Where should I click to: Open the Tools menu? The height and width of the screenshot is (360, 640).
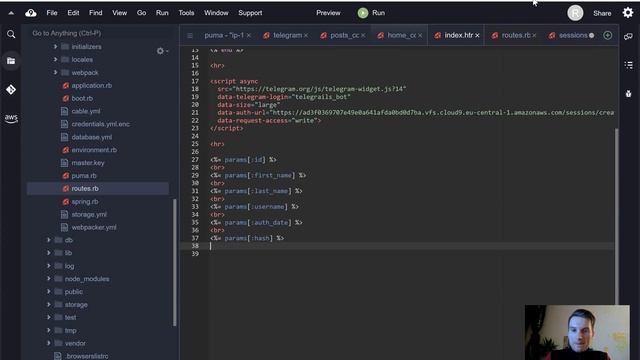186,13
